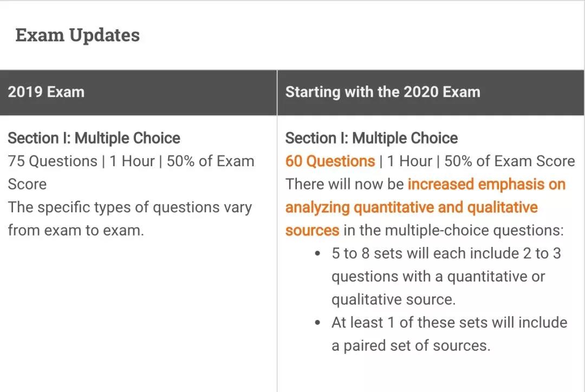The width and height of the screenshot is (585, 392).
Task: Click the Exam Updates heading
Action: pos(77,35)
